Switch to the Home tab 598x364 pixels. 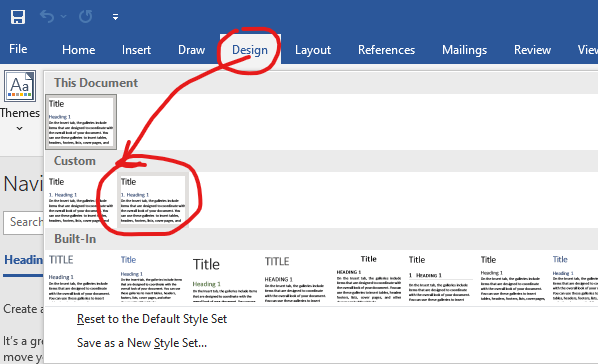[79, 50]
